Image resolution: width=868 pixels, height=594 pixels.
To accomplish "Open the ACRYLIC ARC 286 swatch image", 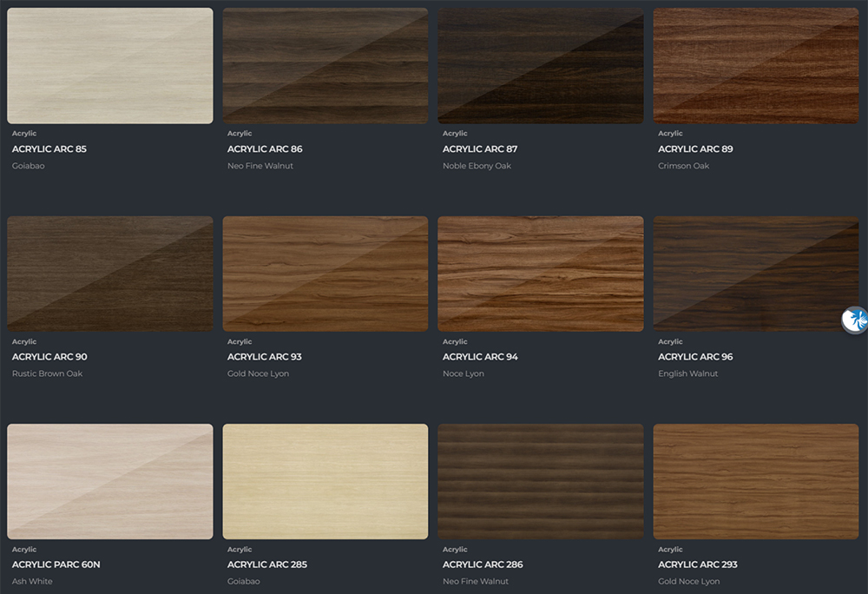I will [540, 482].
